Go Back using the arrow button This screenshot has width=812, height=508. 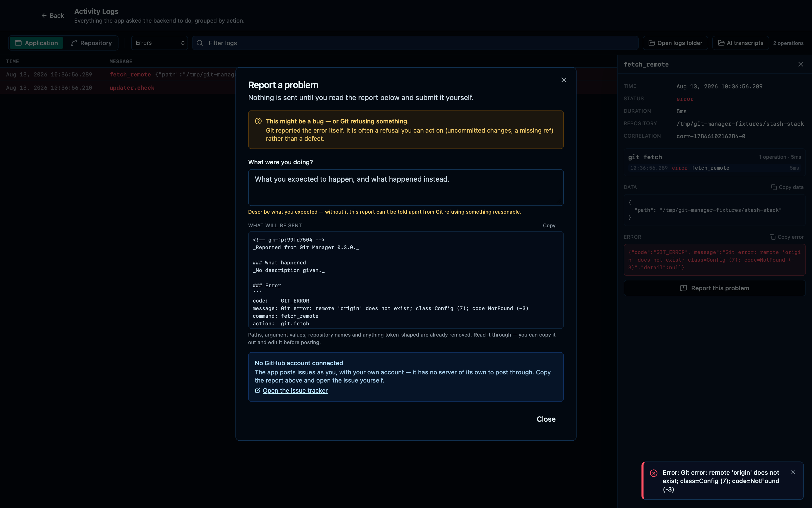(52, 15)
